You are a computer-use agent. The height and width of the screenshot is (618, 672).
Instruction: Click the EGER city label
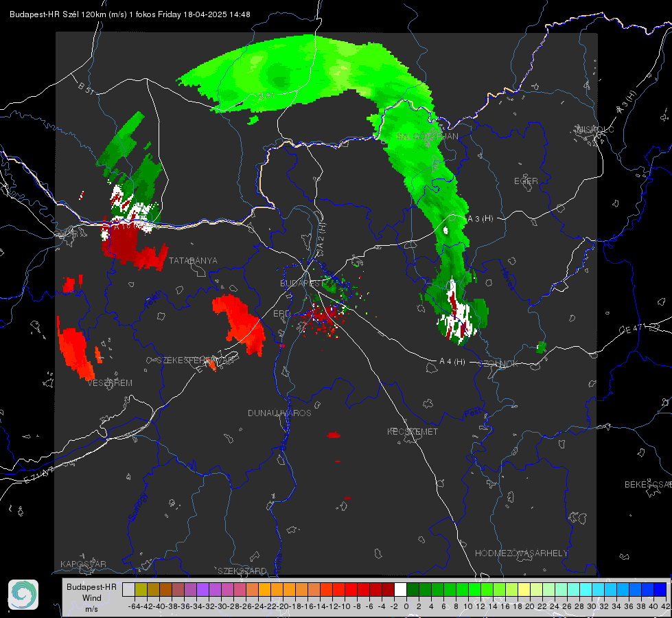(x=526, y=181)
